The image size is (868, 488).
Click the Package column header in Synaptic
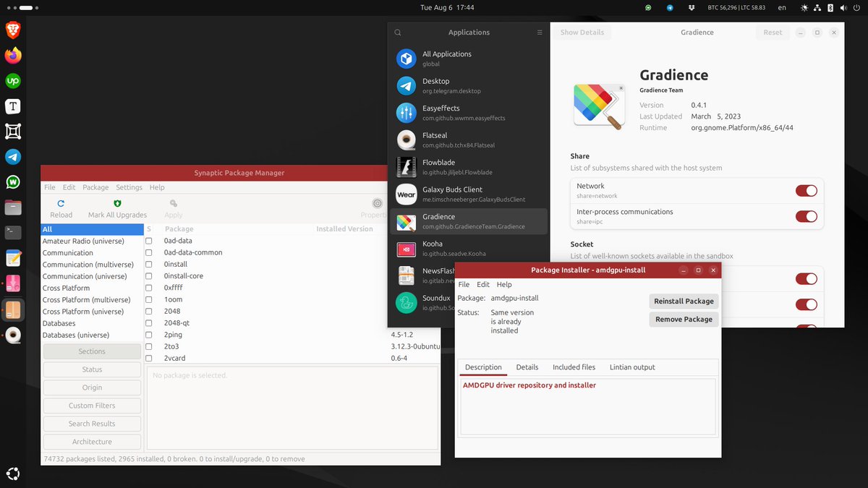click(179, 229)
